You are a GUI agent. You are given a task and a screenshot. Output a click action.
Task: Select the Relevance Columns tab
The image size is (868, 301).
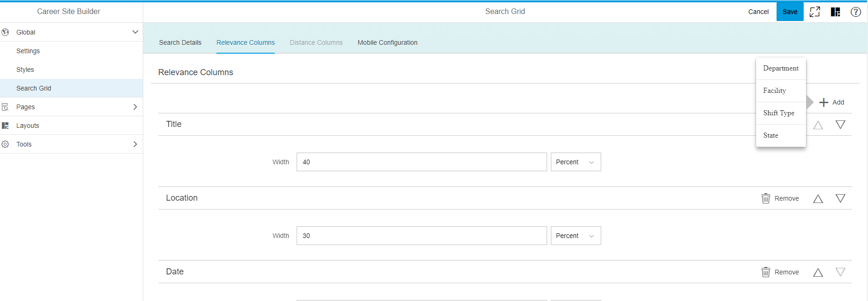[245, 42]
